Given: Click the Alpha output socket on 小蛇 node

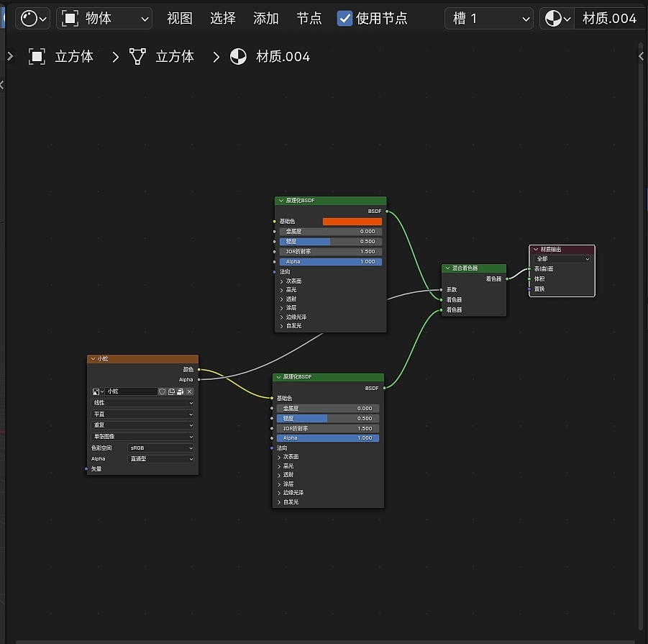Looking at the screenshot, I should (x=198, y=379).
